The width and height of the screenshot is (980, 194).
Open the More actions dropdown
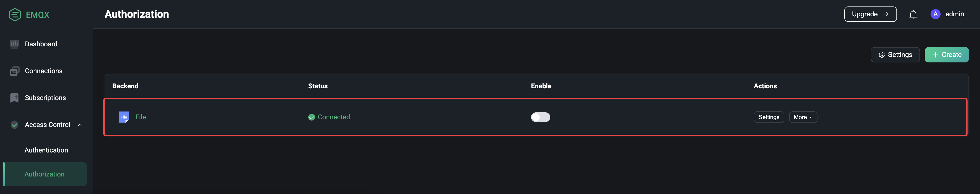(803, 117)
